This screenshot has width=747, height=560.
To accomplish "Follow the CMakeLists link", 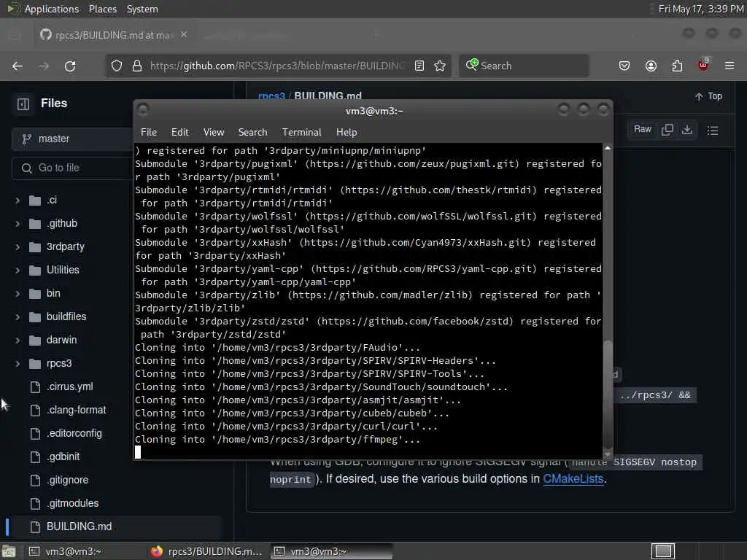I will coord(573,479).
